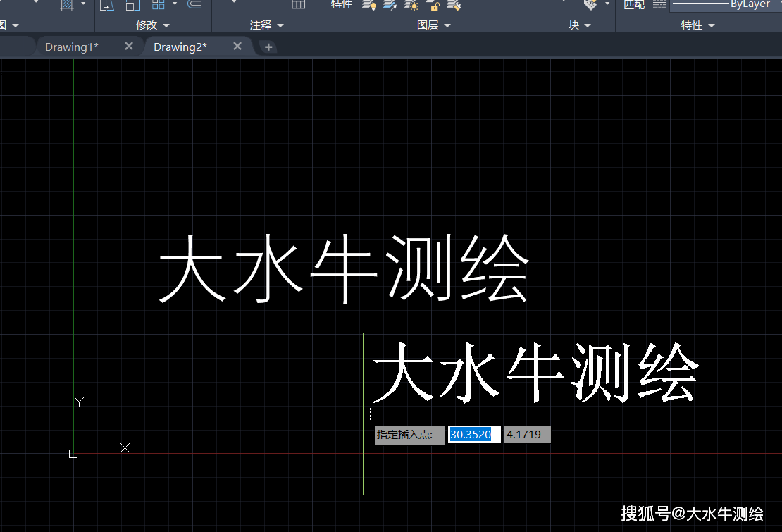
Task: Select the Stretch tool in 修改 panel
Action: coord(106,6)
